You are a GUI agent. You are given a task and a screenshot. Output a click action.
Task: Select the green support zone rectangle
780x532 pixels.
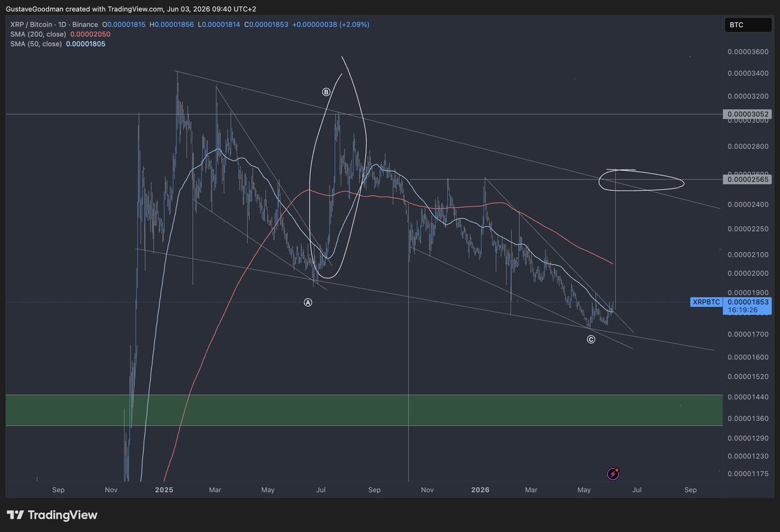364,410
